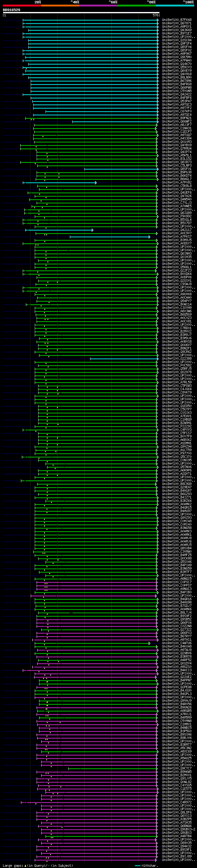Select the label UniRef100_Q4UEF6
Screen dimensions: 197x868
click(177, 193)
